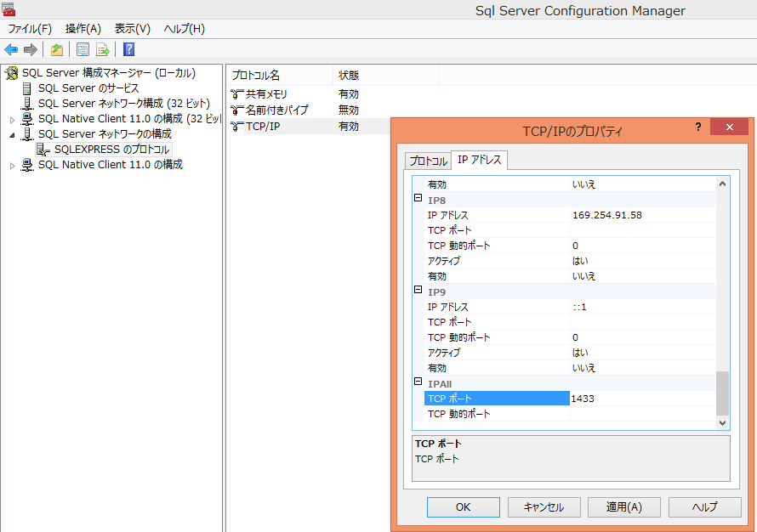Image resolution: width=757 pixels, height=532 pixels.
Task: Click the SQL Server ネットワークの構成 node icon
Action: pos(27,134)
